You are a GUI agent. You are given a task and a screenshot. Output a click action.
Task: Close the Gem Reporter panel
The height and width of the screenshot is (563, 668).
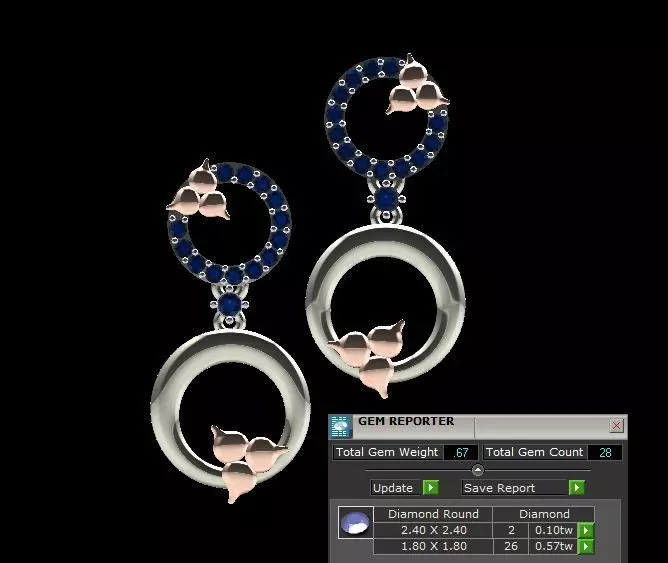616,425
